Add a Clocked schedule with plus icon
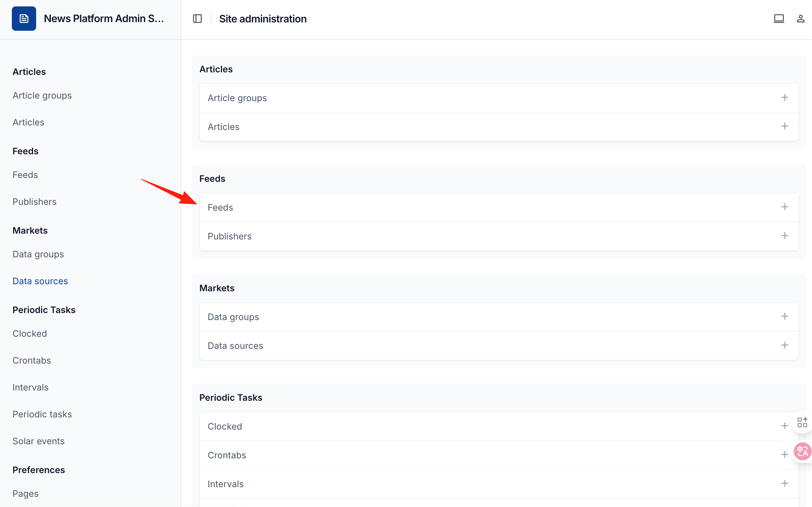The image size is (812, 507). pos(784,426)
